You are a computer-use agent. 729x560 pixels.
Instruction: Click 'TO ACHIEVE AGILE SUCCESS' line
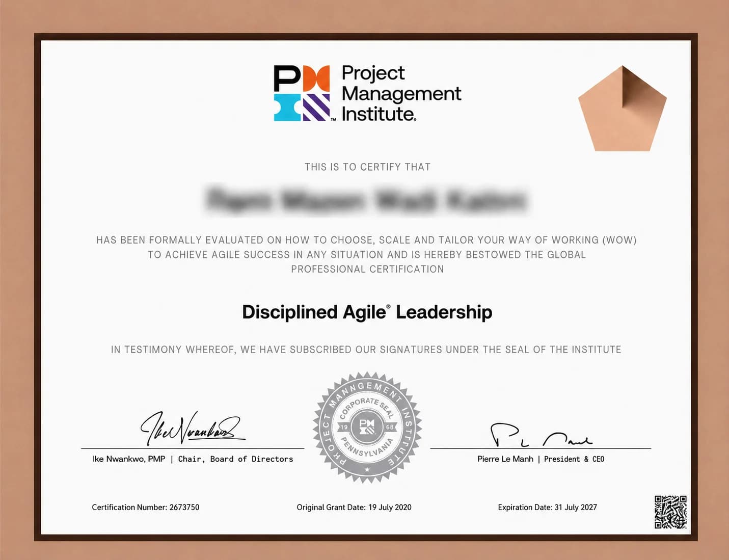coord(367,255)
